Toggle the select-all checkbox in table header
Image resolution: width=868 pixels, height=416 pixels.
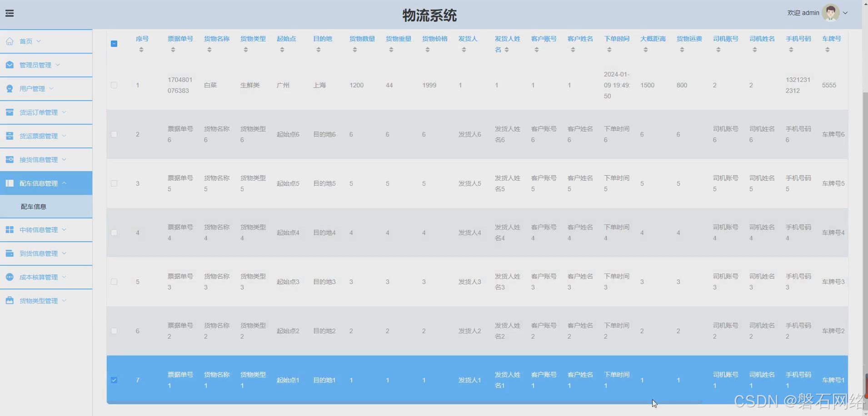coord(114,44)
